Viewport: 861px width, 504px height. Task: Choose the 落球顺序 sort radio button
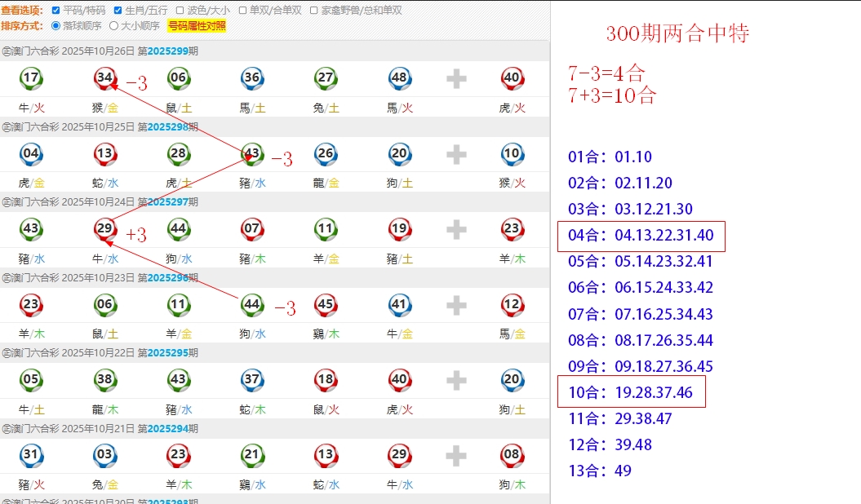55,26
